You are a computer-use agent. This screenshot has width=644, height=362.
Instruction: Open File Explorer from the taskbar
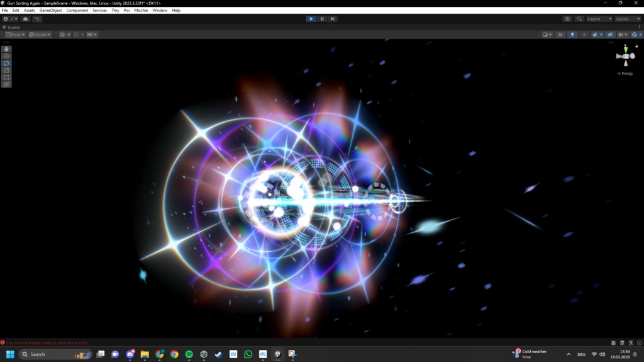point(145,354)
